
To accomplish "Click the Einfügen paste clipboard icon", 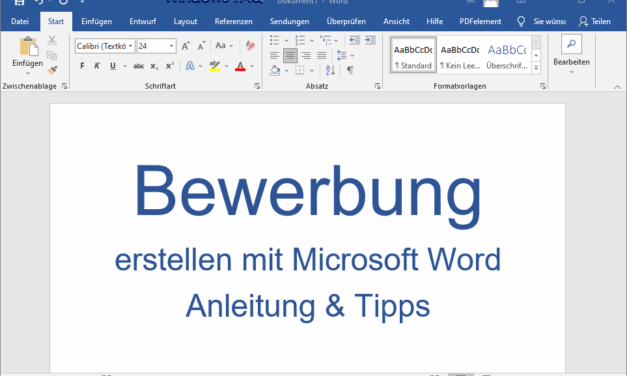I will (x=29, y=47).
